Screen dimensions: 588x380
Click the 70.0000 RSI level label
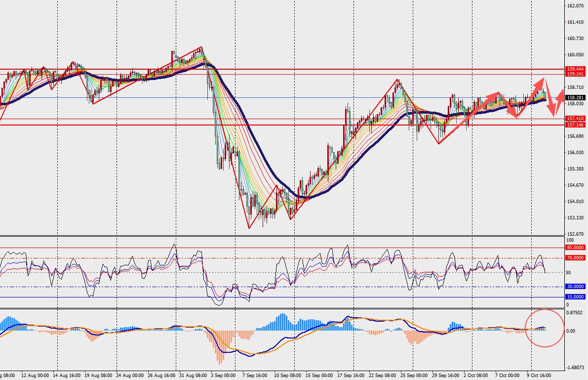(575, 258)
